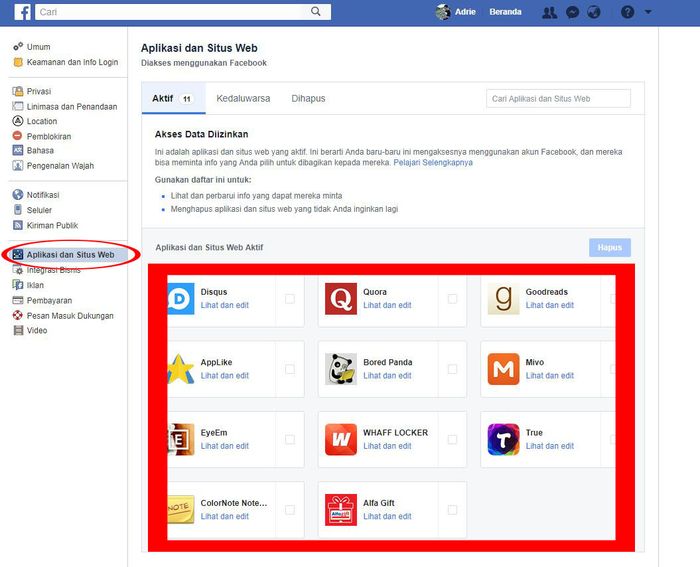Open the Pelajari Selengkapnya link
The image size is (700, 567).
(x=433, y=163)
